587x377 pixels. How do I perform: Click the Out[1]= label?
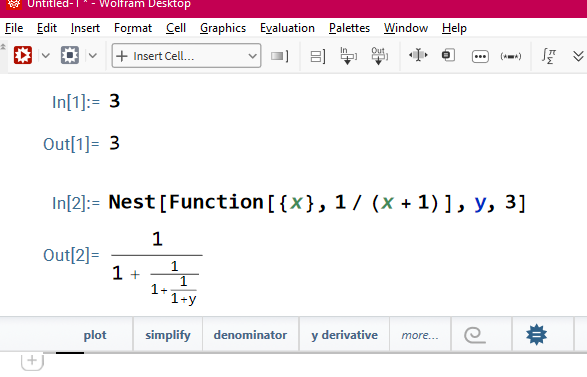[x=71, y=144]
